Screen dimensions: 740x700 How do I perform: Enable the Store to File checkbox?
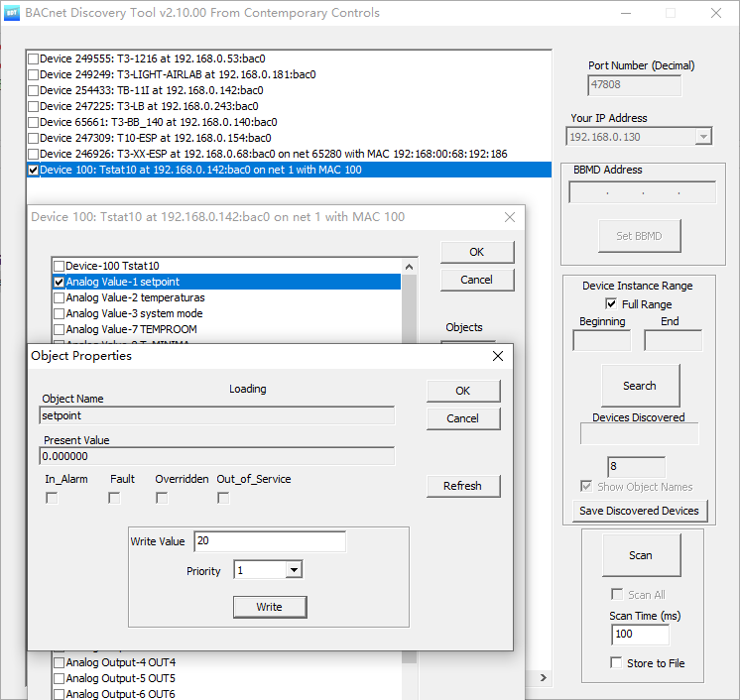click(617, 663)
